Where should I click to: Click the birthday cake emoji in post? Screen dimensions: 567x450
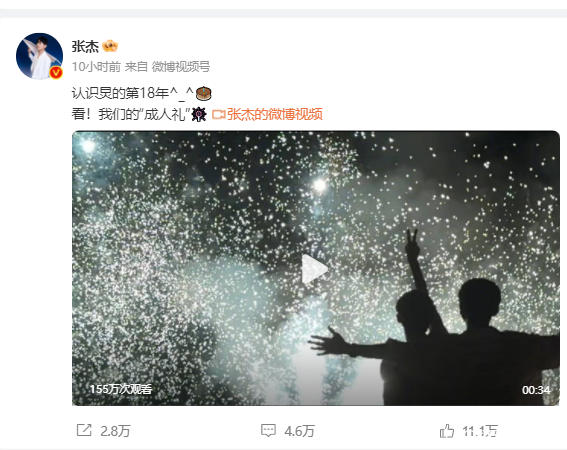point(203,93)
